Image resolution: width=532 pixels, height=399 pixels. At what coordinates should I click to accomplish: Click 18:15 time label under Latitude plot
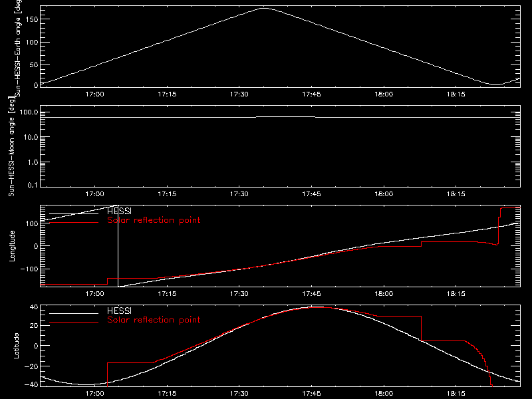coord(456,394)
